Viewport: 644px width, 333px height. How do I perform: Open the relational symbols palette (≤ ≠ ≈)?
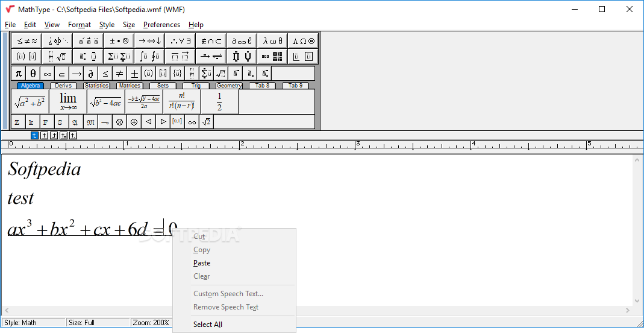pos(27,40)
